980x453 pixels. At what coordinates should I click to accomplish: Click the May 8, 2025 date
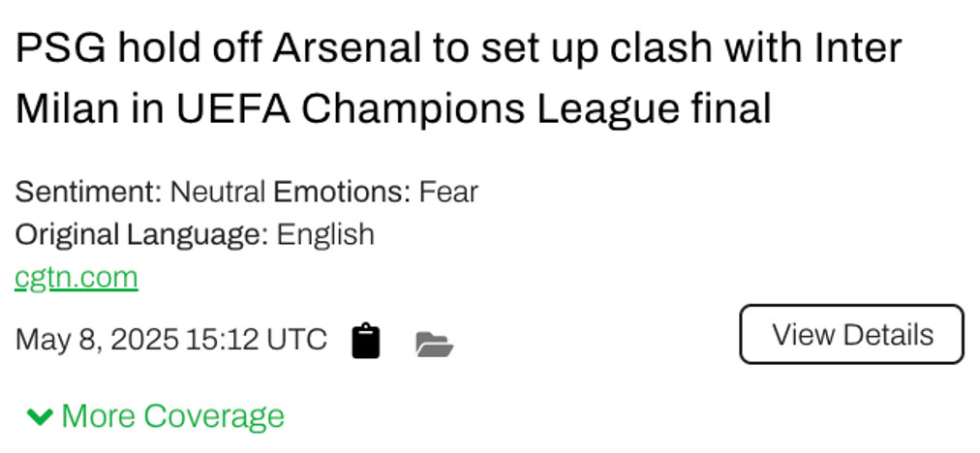click(x=97, y=340)
